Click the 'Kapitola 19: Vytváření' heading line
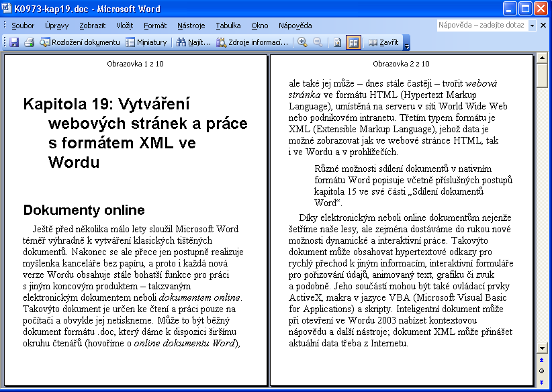 pyautogui.click(x=106, y=104)
